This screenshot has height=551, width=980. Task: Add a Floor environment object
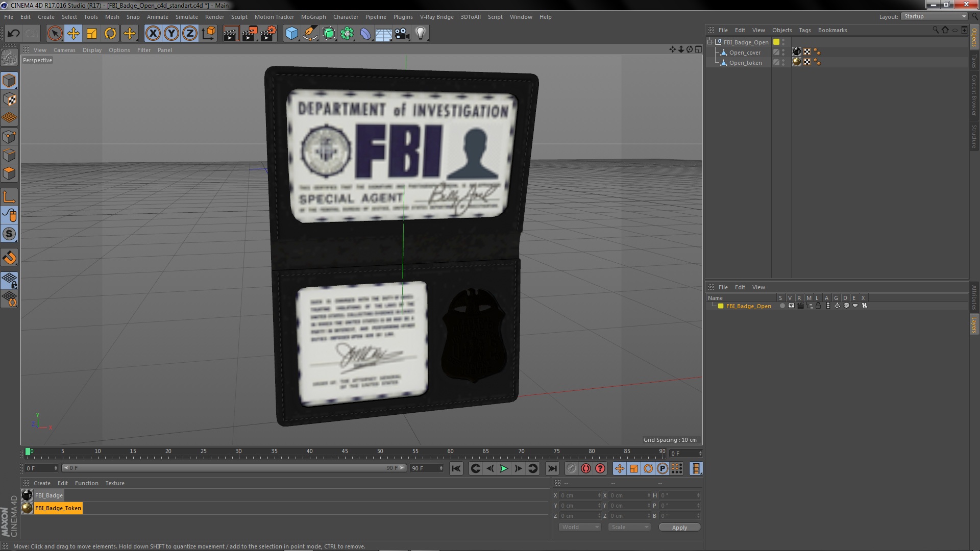click(383, 34)
